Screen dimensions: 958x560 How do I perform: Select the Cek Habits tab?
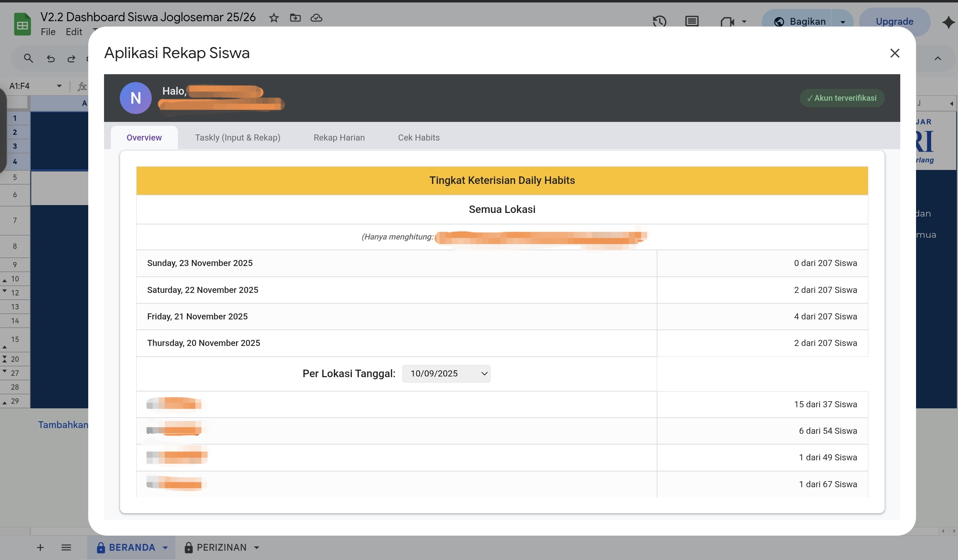pos(419,138)
